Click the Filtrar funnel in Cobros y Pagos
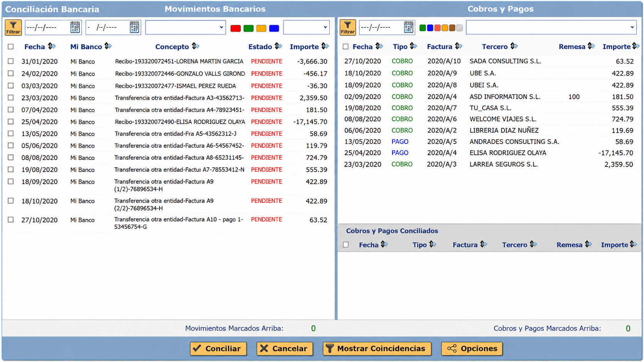The height and width of the screenshot is (362, 644). pos(347,28)
